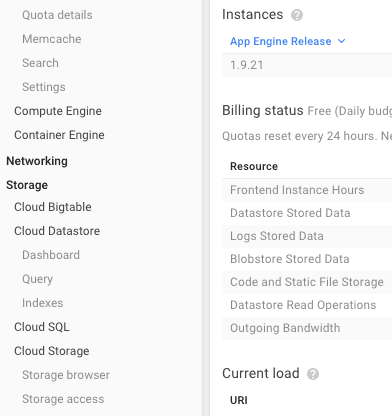
Task: Collapse Cloud Storage submenu
Action: [x=52, y=351]
